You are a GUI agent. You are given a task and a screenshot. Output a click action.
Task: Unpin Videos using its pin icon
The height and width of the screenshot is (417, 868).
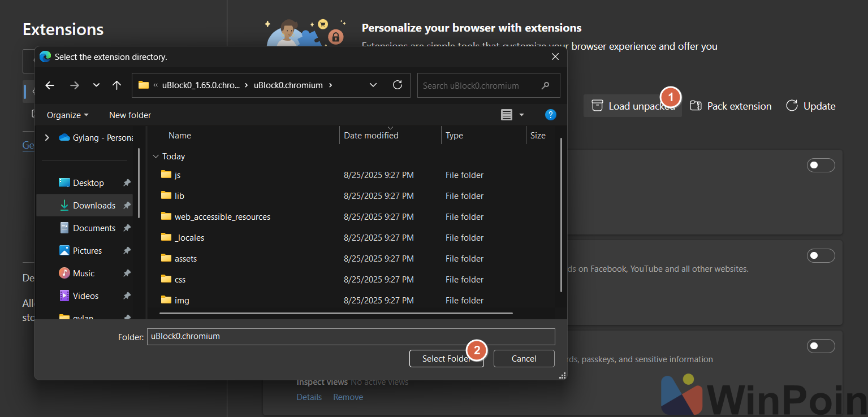coord(127,296)
